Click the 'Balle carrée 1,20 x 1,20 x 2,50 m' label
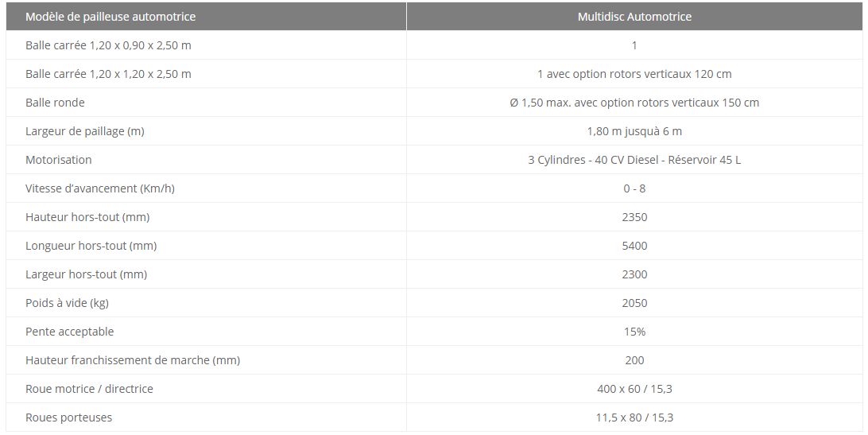This screenshot has width=868, height=435. click(108, 74)
